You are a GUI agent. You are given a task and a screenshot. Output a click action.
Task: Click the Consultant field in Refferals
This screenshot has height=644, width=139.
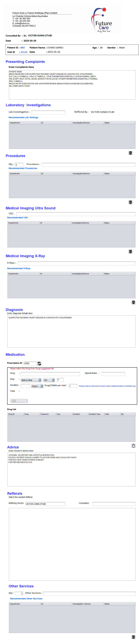tap(114, 504)
